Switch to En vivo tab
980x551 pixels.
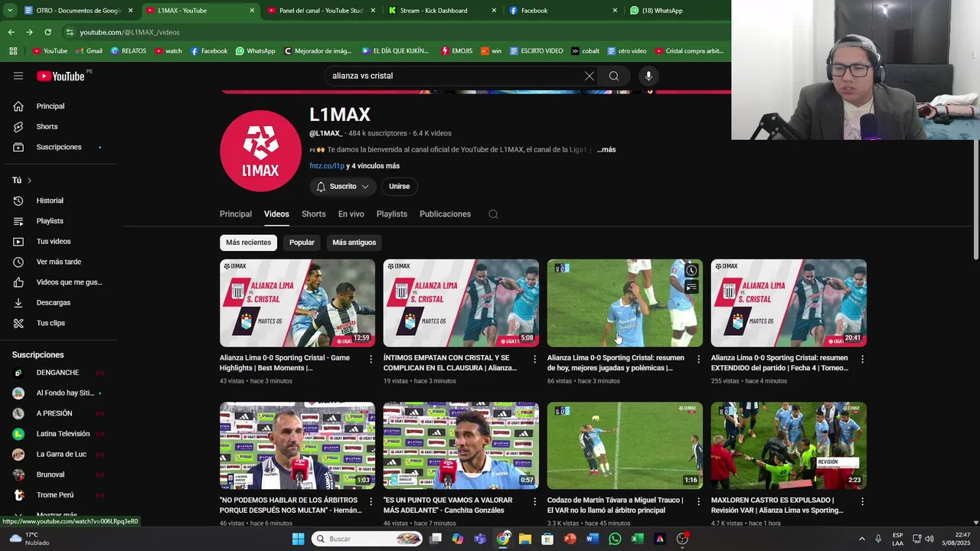(351, 214)
